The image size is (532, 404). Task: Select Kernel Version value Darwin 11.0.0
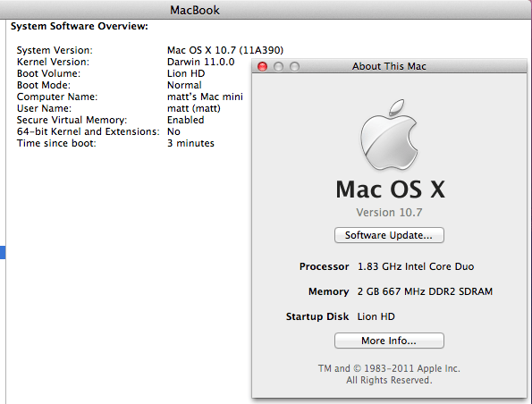(x=201, y=62)
